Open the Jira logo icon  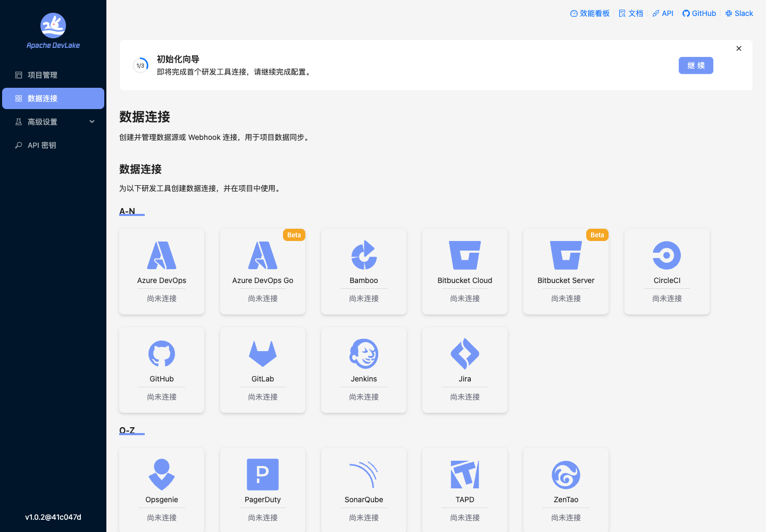pyautogui.click(x=465, y=354)
